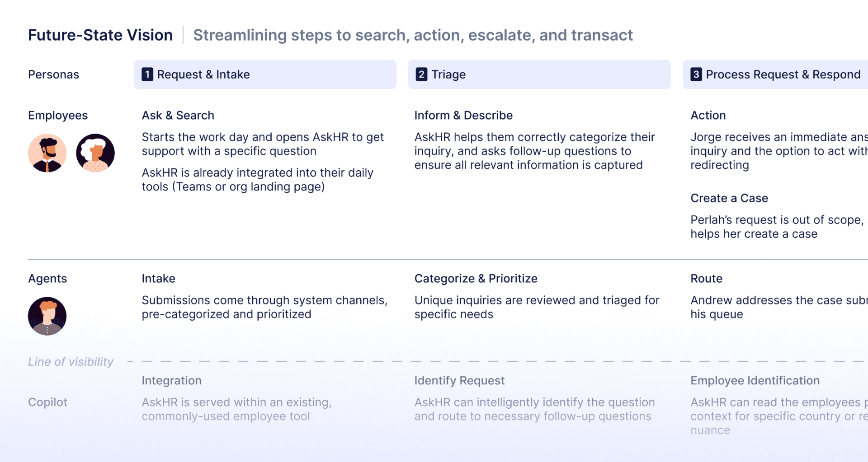This screenshot has width=868, height=462.
Task: Click the Create a Case heading
Action: pos(729,198)
